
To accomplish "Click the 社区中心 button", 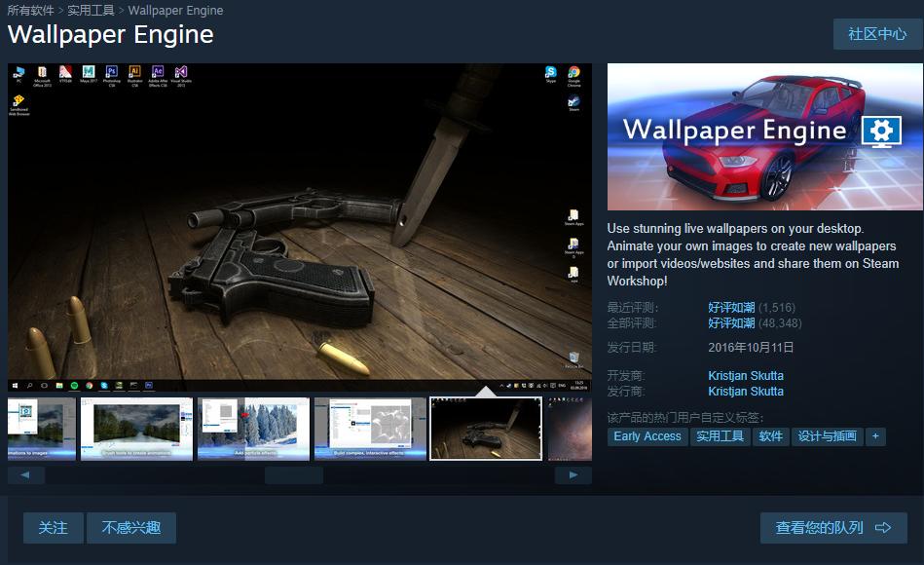I will coord(879,33).
